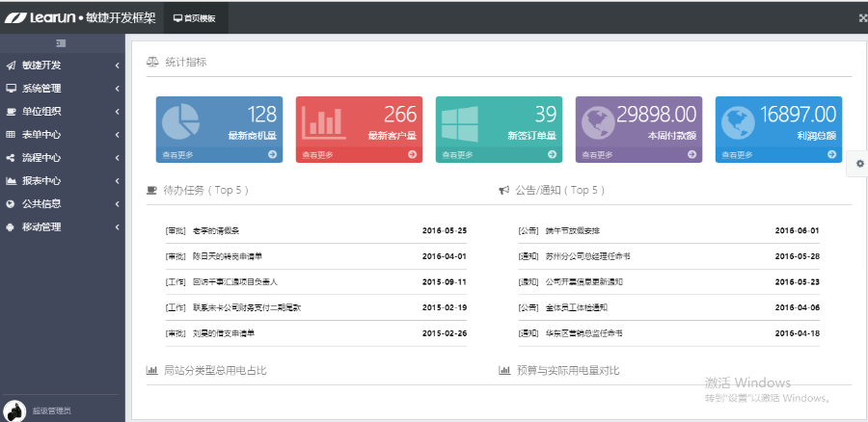The width and height of the screenshot is (868, 422).
Task: Click the bar chart icon on 最新客户量 card
Action: click(322, 122)
